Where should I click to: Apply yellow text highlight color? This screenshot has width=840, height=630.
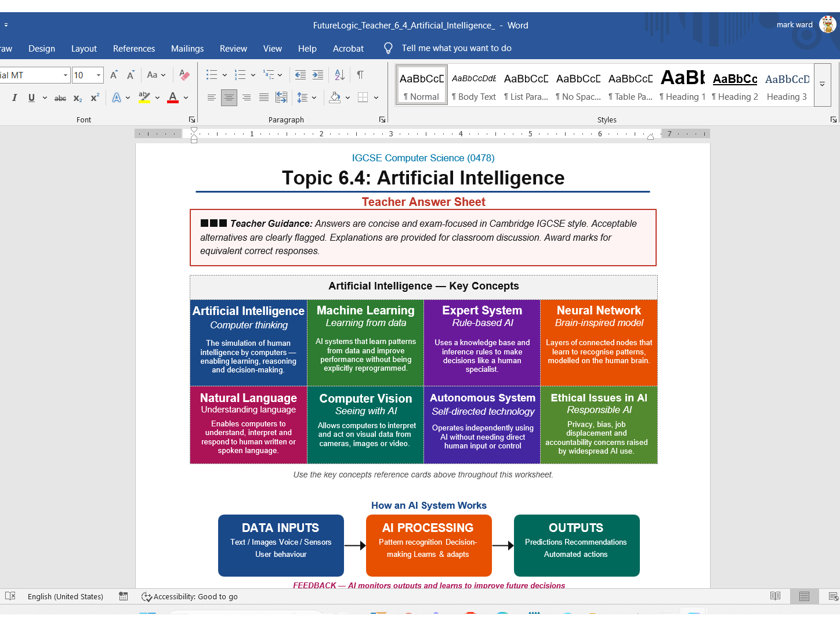tap(144, 98)
